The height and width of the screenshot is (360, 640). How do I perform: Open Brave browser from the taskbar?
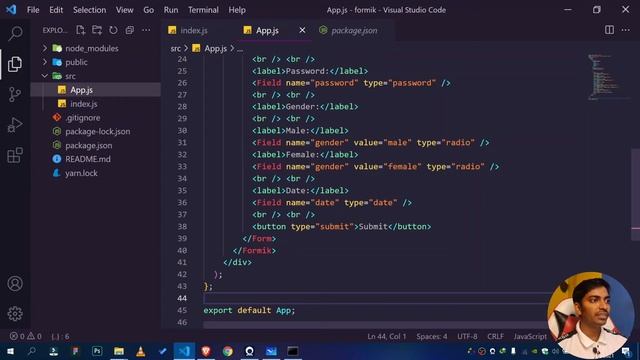click(206, 351)
